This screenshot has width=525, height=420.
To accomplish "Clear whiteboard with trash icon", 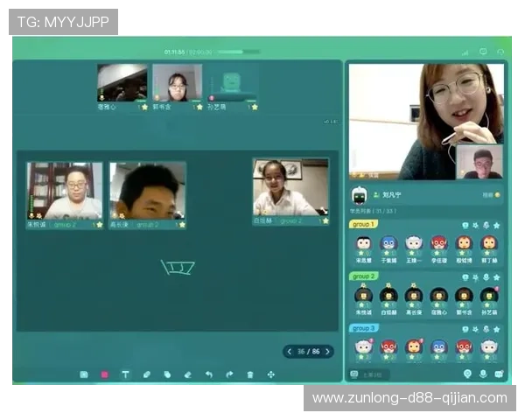I will click(x=250, y=374).
